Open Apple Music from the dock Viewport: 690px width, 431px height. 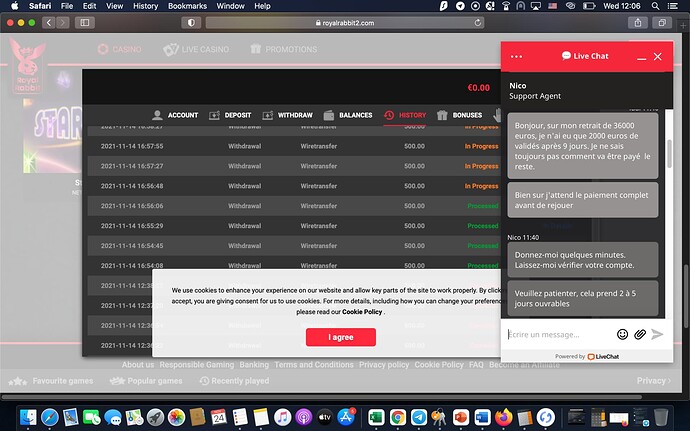[282, 417]
